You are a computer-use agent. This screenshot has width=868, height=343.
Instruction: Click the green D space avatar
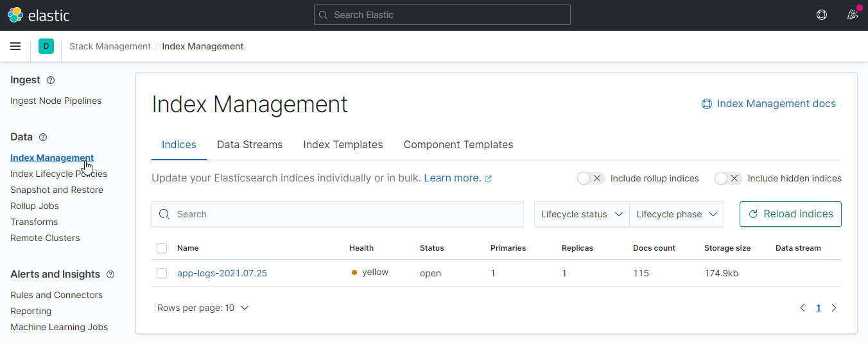point(46,46)
